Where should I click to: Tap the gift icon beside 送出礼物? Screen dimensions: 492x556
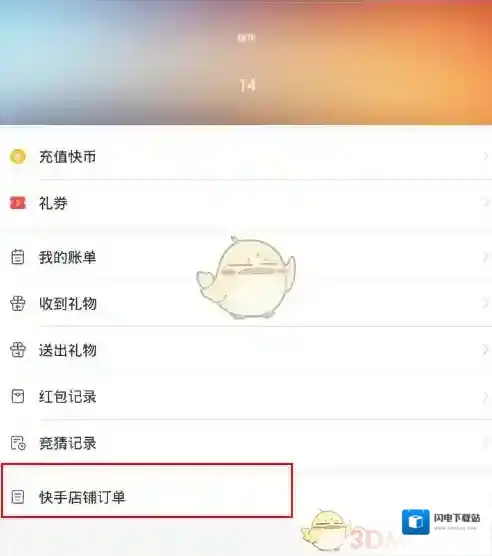click(x=18, y=350)
